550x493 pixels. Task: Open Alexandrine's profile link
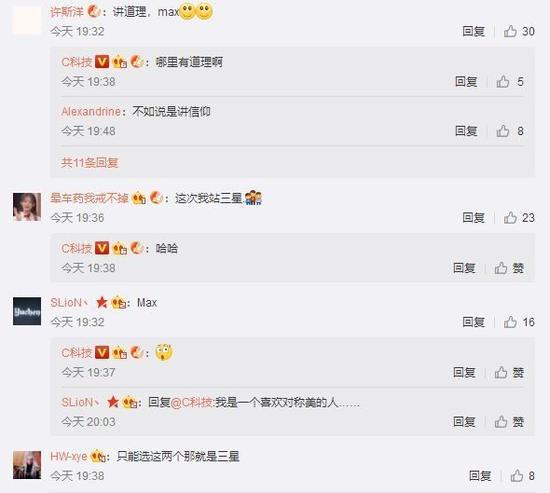[91, 112]
